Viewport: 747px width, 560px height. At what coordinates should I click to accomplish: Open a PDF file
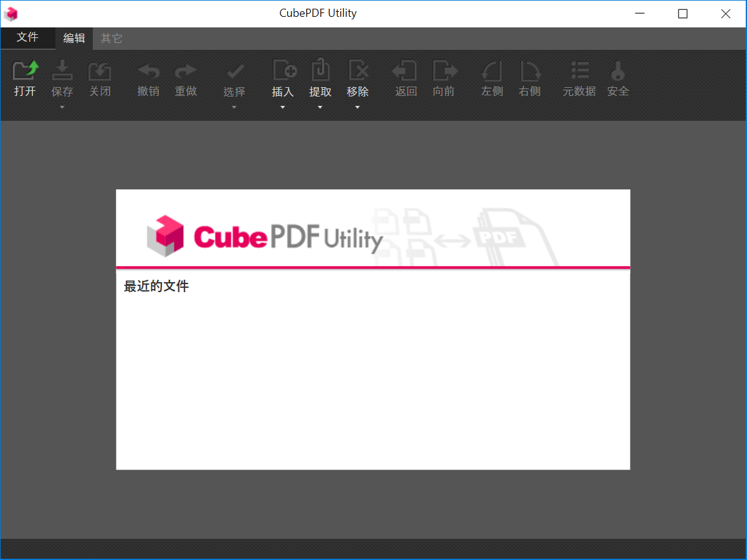26,78
